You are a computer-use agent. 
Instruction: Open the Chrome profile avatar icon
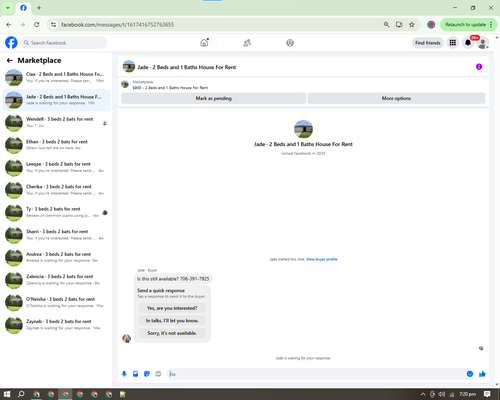431,25
